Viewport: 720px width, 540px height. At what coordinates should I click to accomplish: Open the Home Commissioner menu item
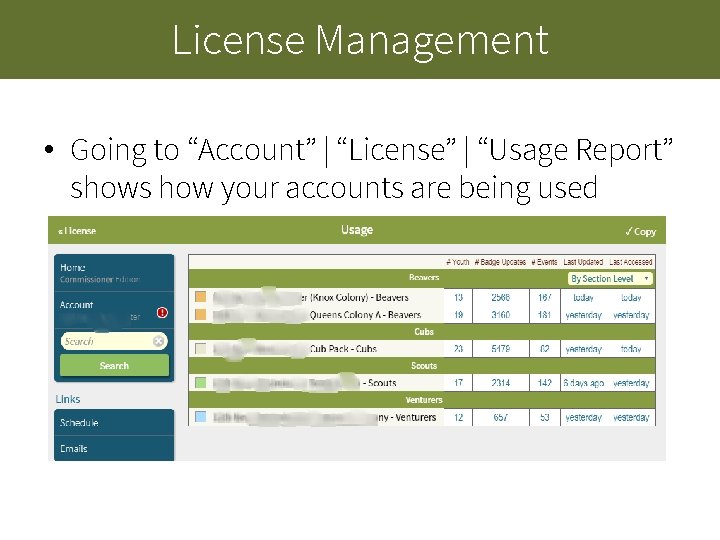coord(114,273)
